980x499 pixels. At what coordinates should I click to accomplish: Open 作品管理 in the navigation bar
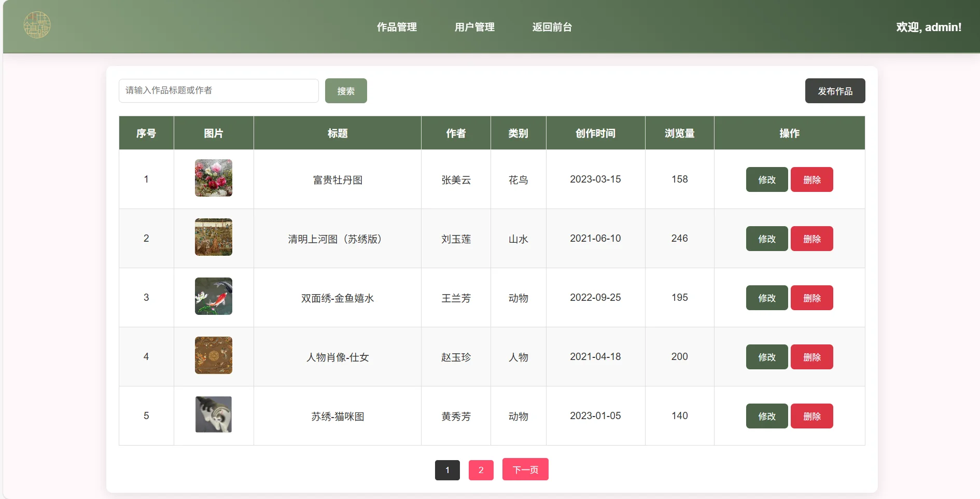click(397, 27)
